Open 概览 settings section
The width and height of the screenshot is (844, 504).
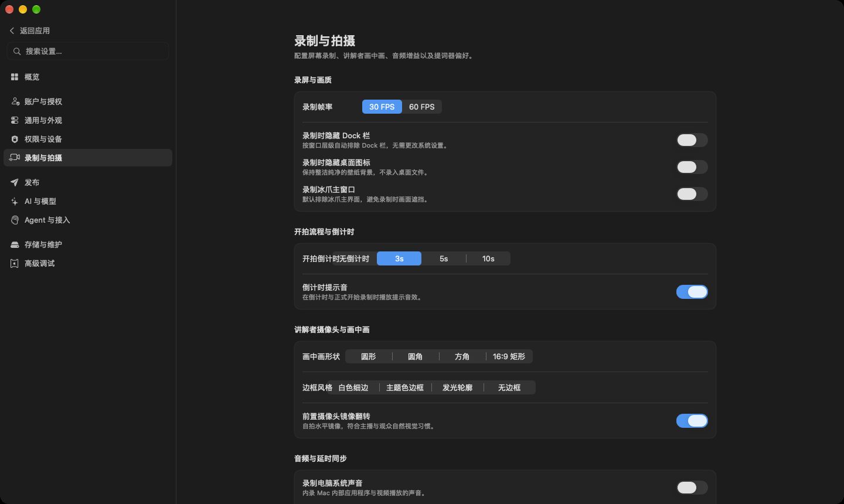coord(88,77)
